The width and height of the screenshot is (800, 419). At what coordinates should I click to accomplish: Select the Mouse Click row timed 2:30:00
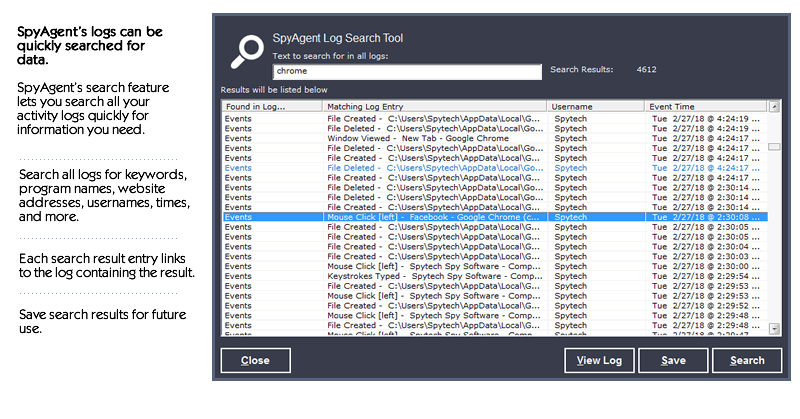click(x=495, y=266)
